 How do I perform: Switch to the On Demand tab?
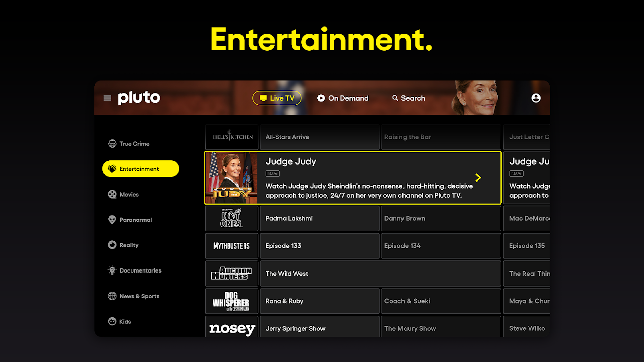(x=343, y=98)
